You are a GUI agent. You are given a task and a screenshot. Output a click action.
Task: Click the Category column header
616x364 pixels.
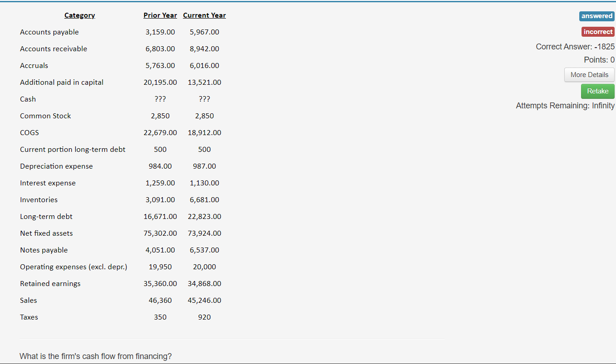(x=80, y=15)
